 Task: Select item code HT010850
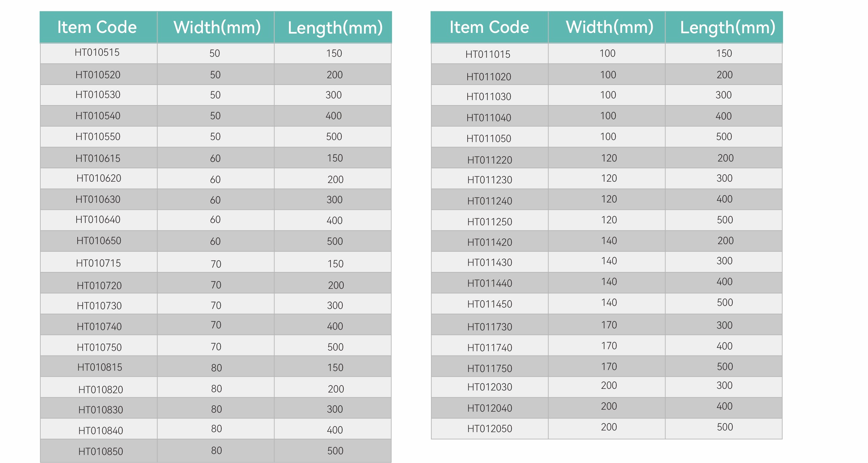(101, 451)
